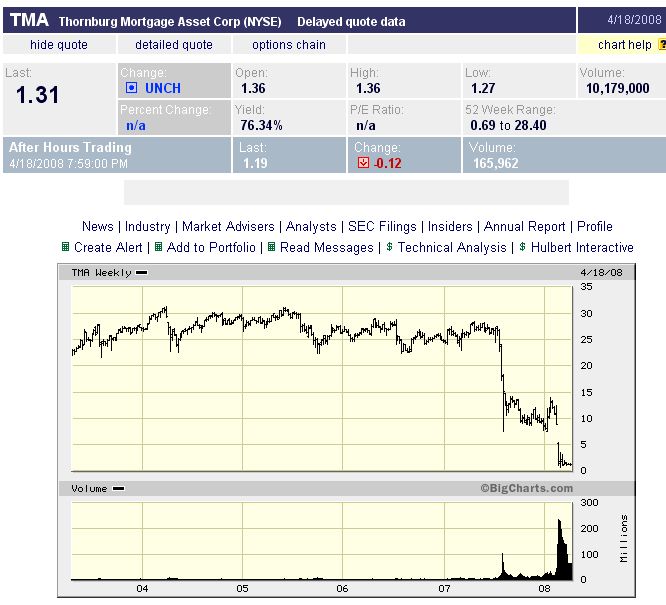Viewport: 666px width, 605px height.
Task: Click the green Read Messages icon
Action: coord(271,247)
